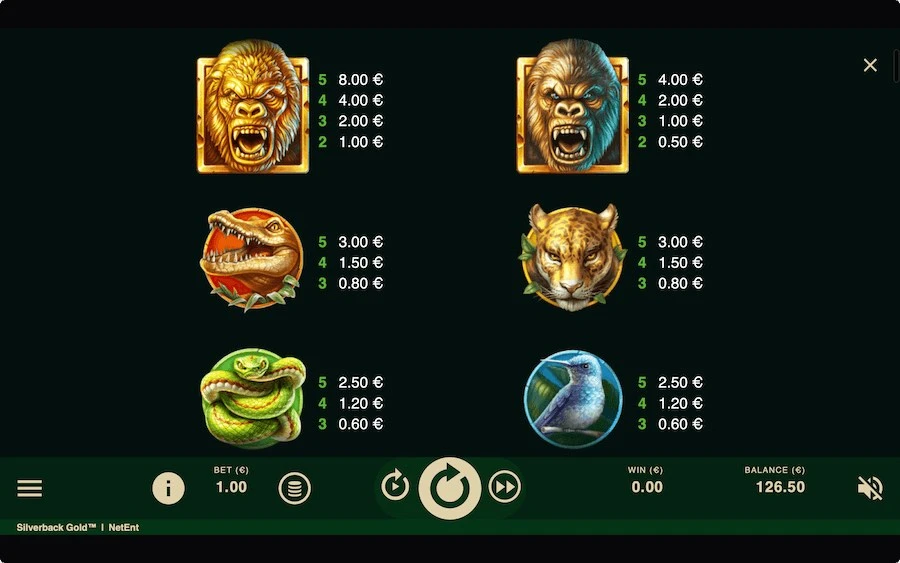This screenshot has height=563, width=900.
Task: Spin the reels with large center button
Action: click(449, 488)
